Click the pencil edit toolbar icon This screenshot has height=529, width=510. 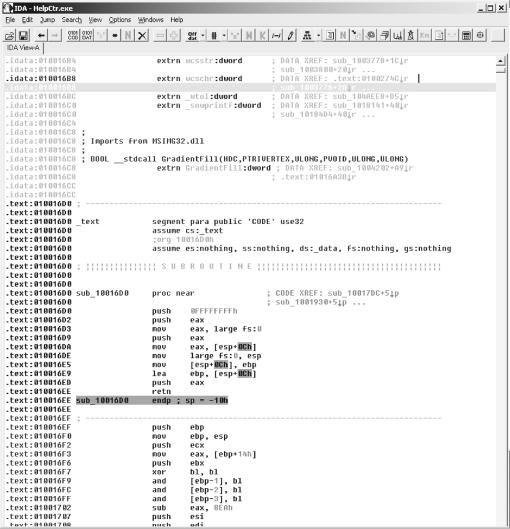pos(290,35)
